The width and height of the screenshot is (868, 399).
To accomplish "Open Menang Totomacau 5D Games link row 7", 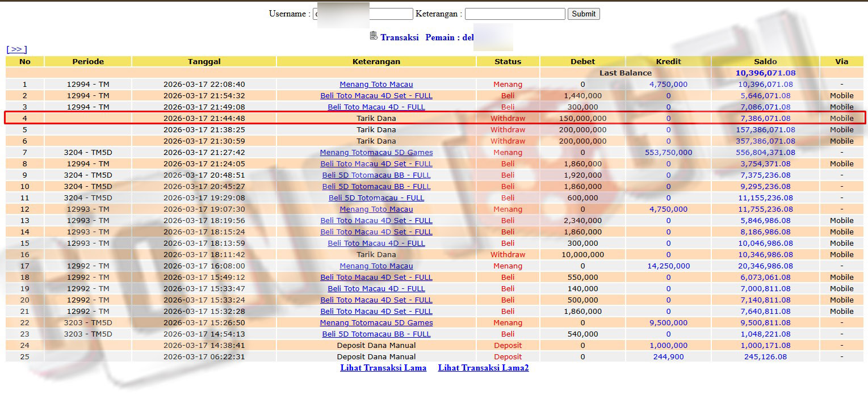I will coord(376,152).
